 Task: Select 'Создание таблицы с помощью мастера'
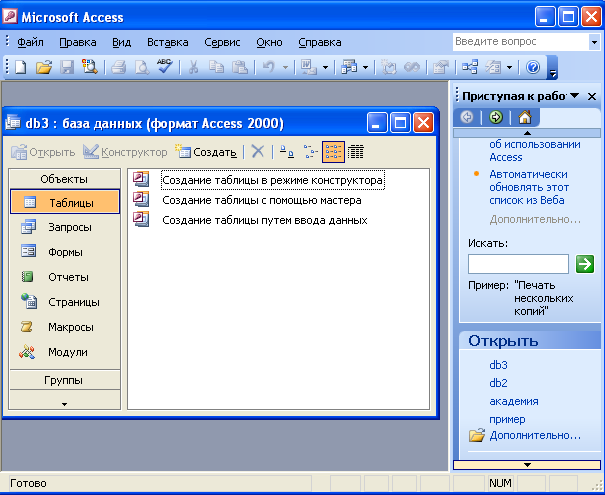point(262,200)
